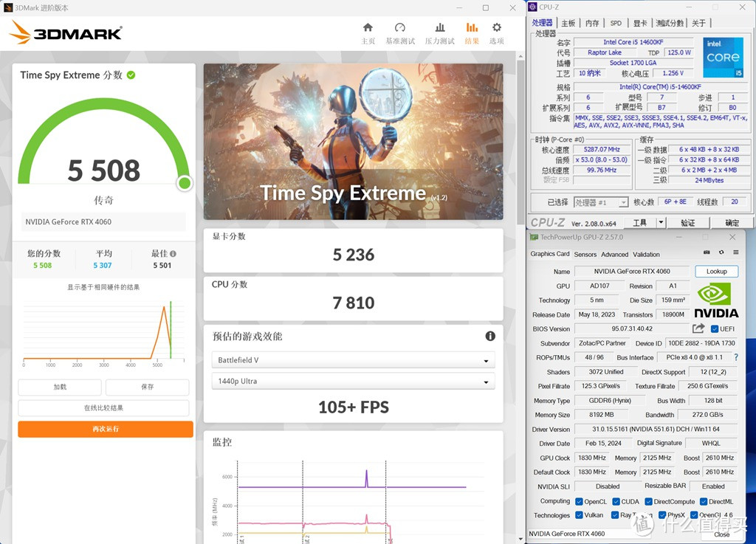Click the 7 810 CPU score value

(354, 303)
